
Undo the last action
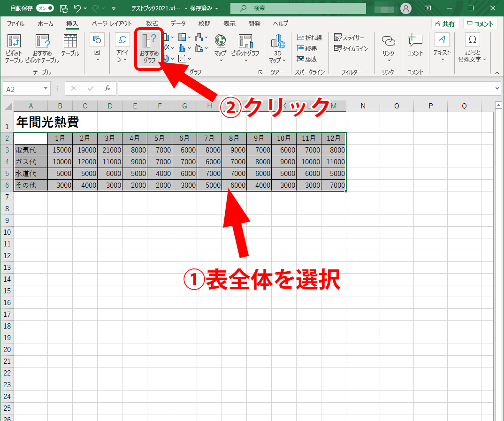[78, 8]
